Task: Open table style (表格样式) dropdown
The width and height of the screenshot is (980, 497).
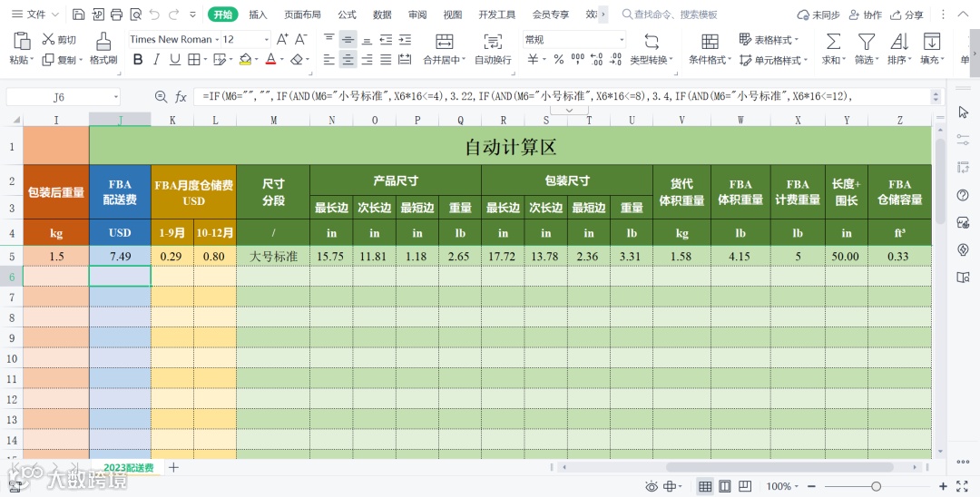Action: [769, 39]
